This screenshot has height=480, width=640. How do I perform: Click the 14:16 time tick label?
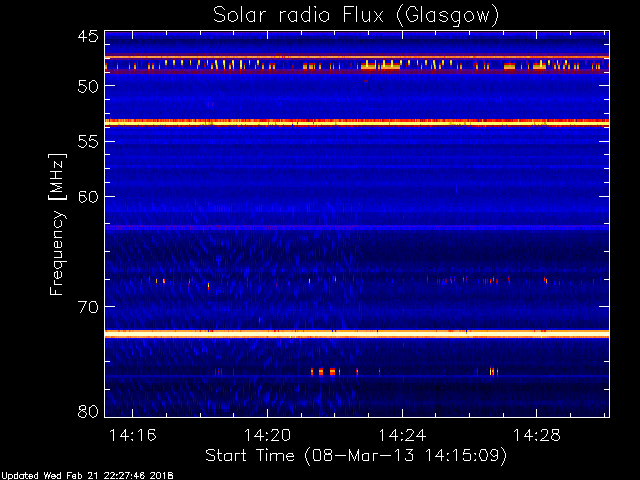pos(133,436)
